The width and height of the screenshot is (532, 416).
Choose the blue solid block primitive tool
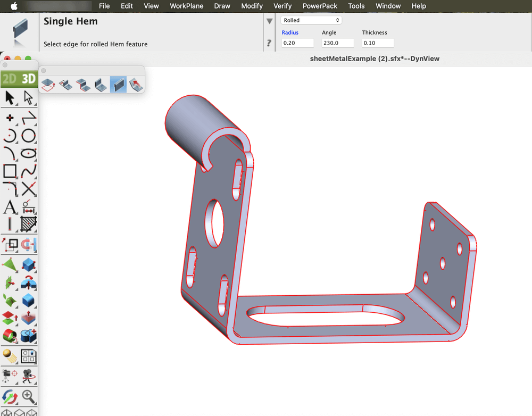(x=29, y=265)
